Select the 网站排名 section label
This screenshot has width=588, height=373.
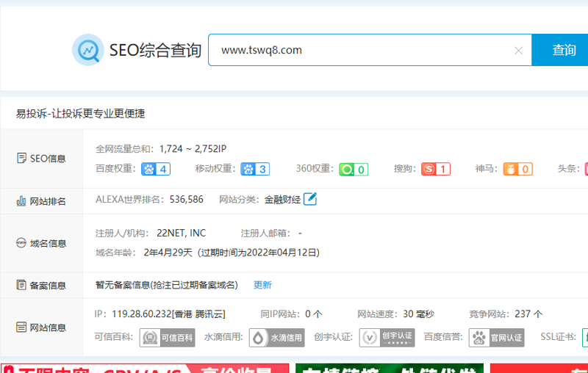click(x=48, y=201)
